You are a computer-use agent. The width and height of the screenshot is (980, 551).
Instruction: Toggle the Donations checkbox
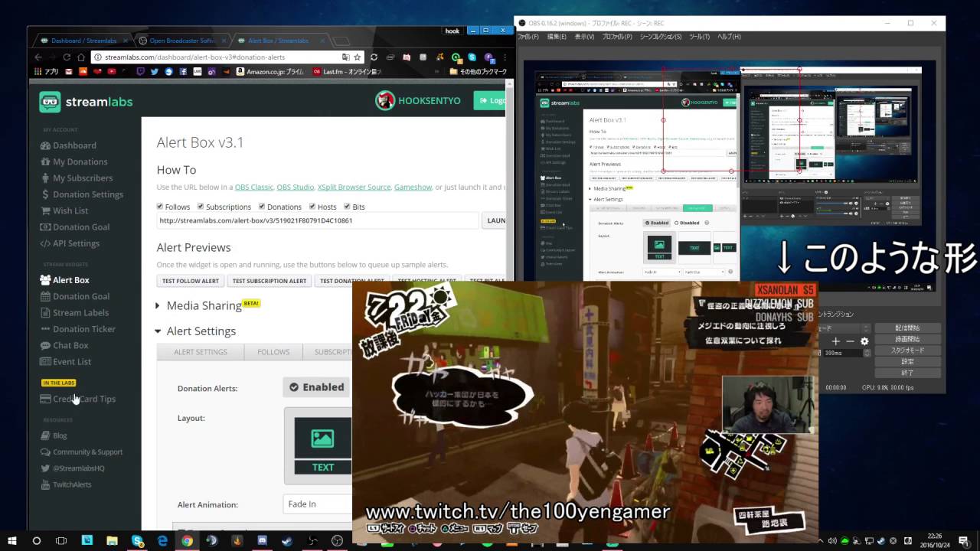[262, 207]
